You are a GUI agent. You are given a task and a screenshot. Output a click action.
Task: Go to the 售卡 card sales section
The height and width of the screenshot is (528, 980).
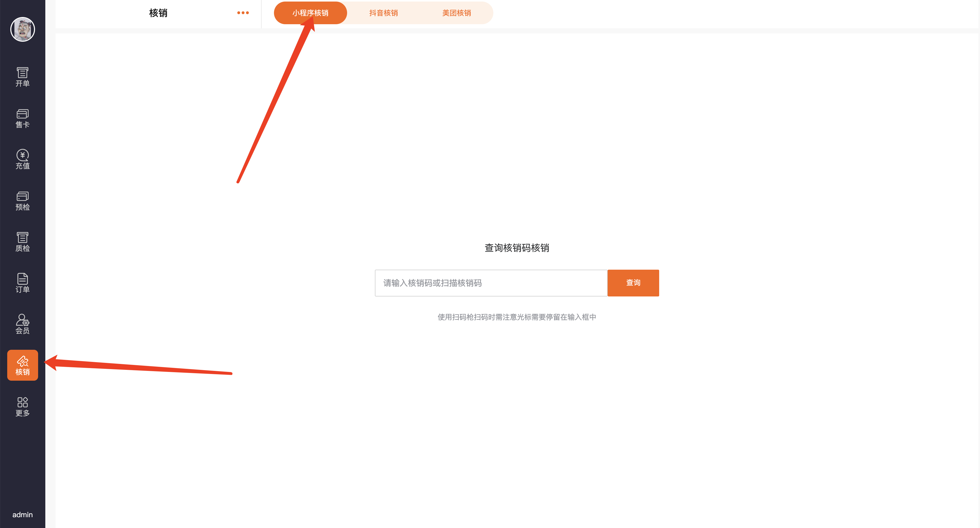coord(22,118)
